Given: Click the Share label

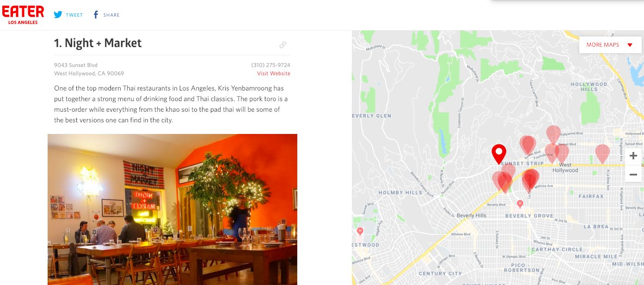Looking at the screenshot, I should (111, 15).
